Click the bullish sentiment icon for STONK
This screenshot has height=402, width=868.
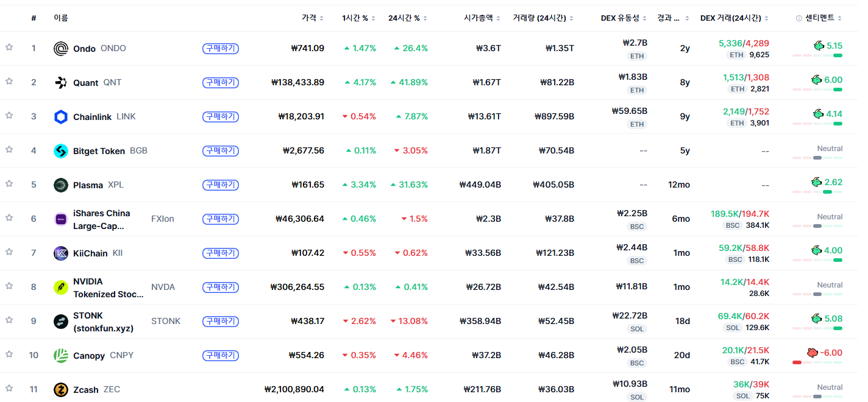[816, 319]
